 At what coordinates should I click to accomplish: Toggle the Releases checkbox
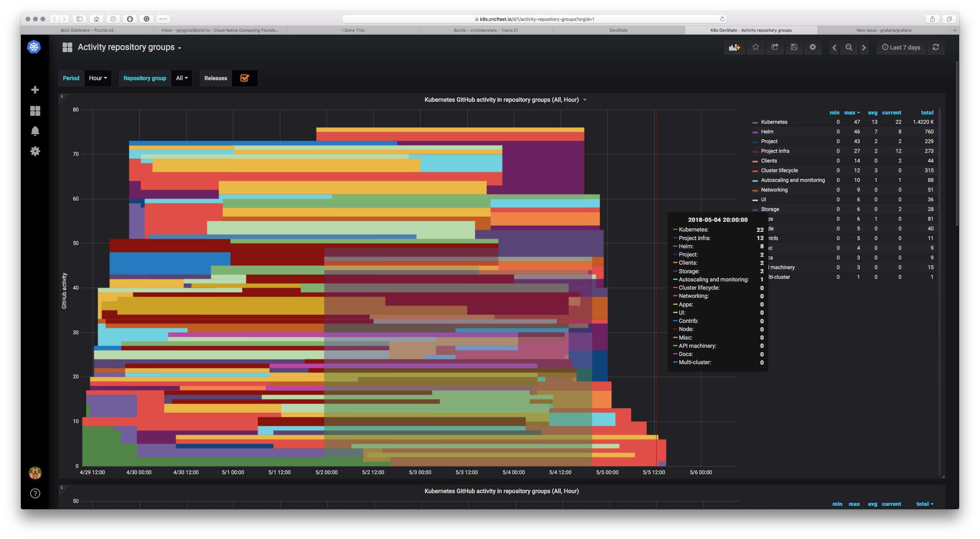coord(245,78)
